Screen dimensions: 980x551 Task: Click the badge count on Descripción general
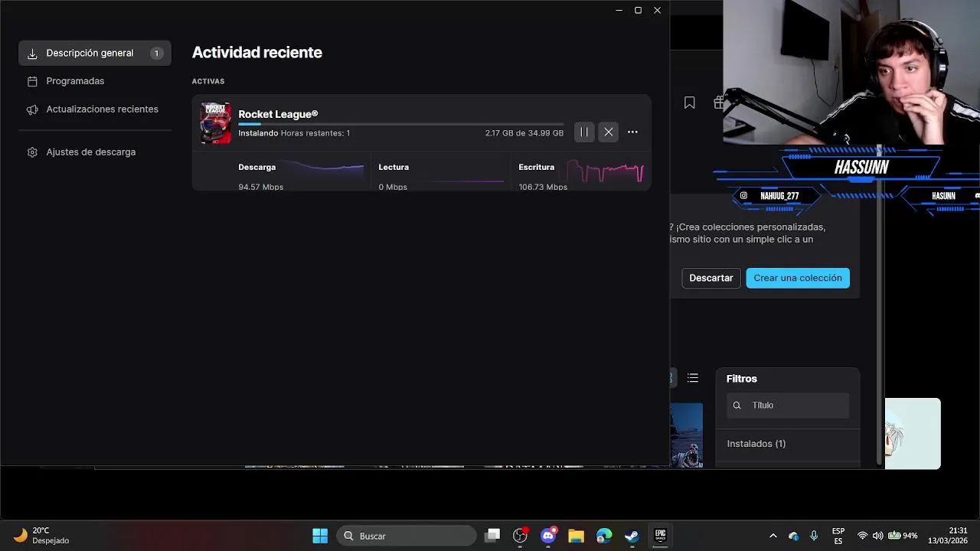click(x=156, y=54)
